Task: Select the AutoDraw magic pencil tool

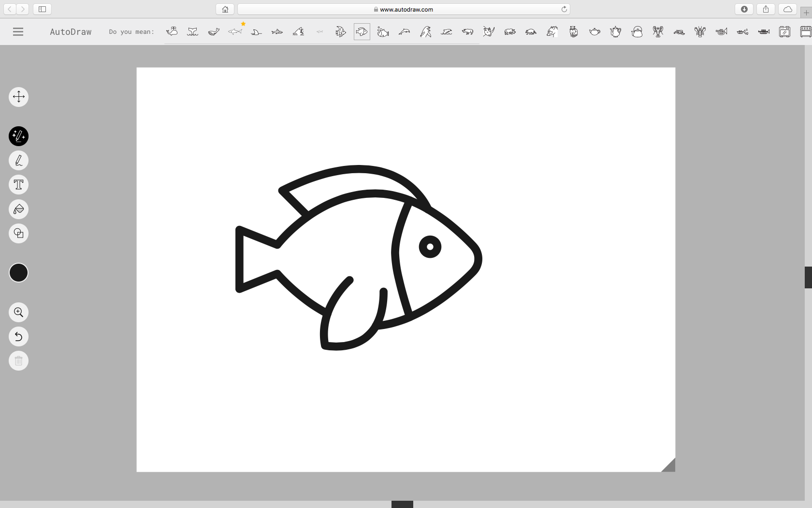Action: pyautogui.click(x=18, y=136)
